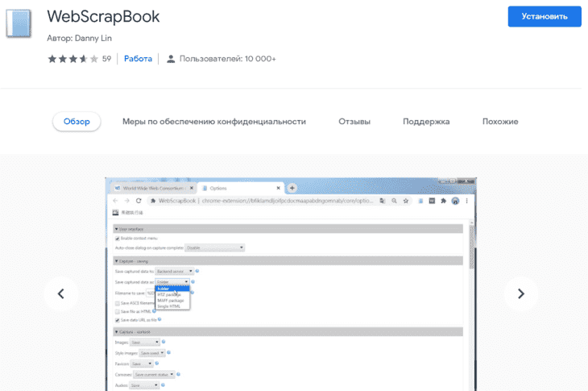The image size is (588, 391).
Task: In the preview, click the profile avatar icon
Action: pos(455,201)
